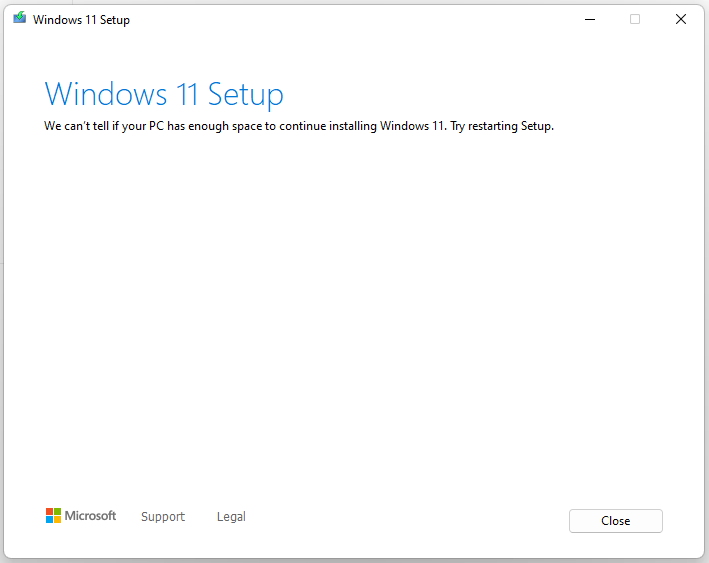Click the Microsoft logo in the footer

pyautogui.click(x=81, y=516)
